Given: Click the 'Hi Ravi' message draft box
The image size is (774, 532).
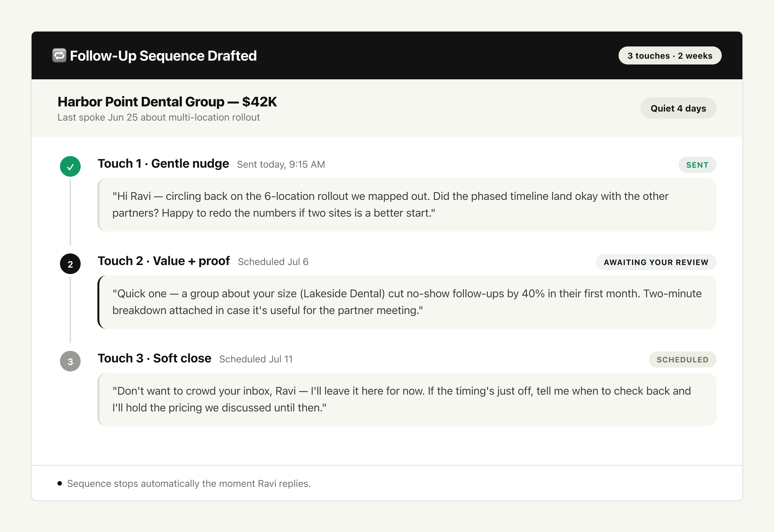Looking at the screenshot, I should pos(407,205).
